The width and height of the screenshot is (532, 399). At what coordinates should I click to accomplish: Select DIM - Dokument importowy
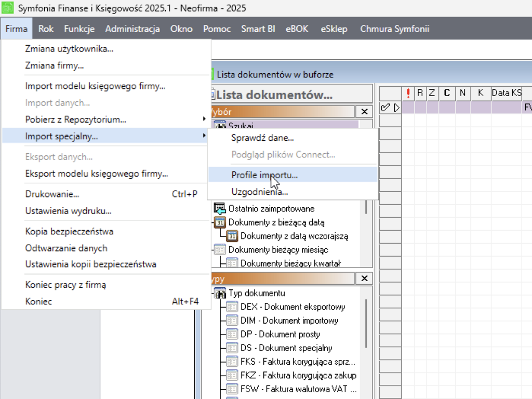[289, 321]
